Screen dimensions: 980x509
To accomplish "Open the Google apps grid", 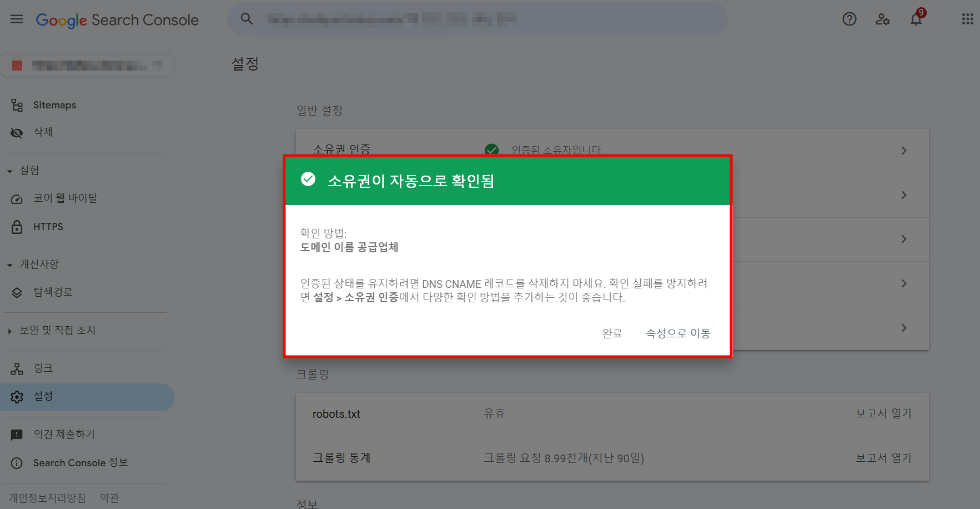I will 967,19.
